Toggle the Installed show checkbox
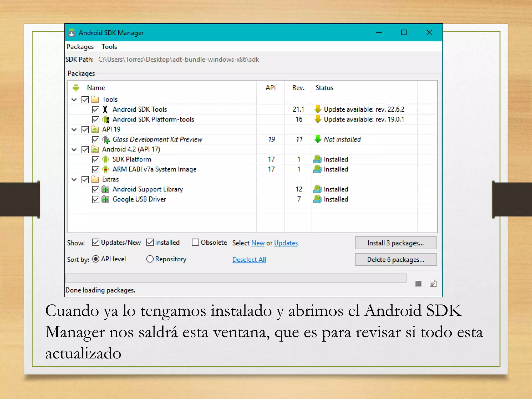Viewport: 532px width, 399px height. tap(150, 242)
